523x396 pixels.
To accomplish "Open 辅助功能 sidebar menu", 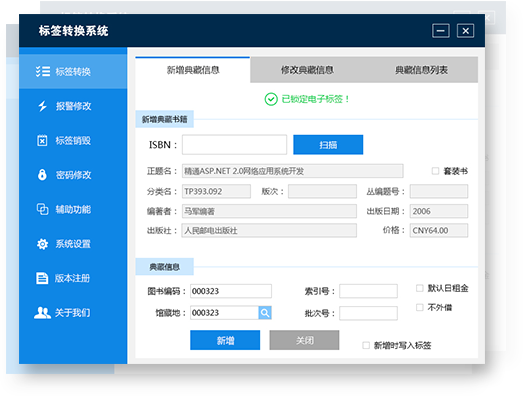I will pos(73,209).
